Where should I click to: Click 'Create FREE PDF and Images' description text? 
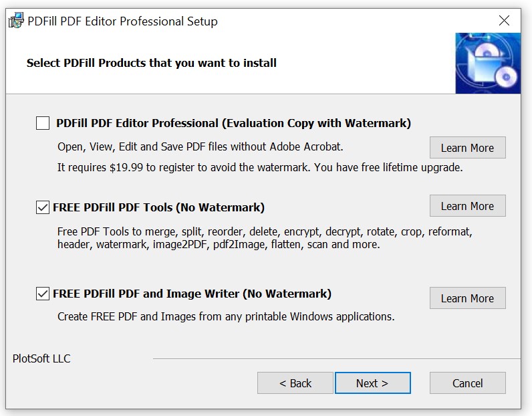tap(226, 316)
